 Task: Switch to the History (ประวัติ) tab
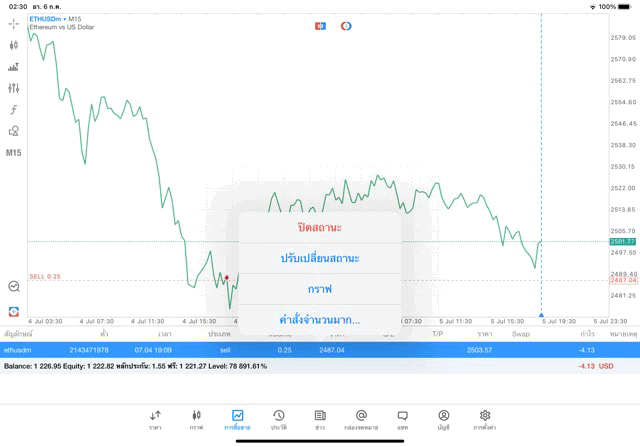pos(278,419)
